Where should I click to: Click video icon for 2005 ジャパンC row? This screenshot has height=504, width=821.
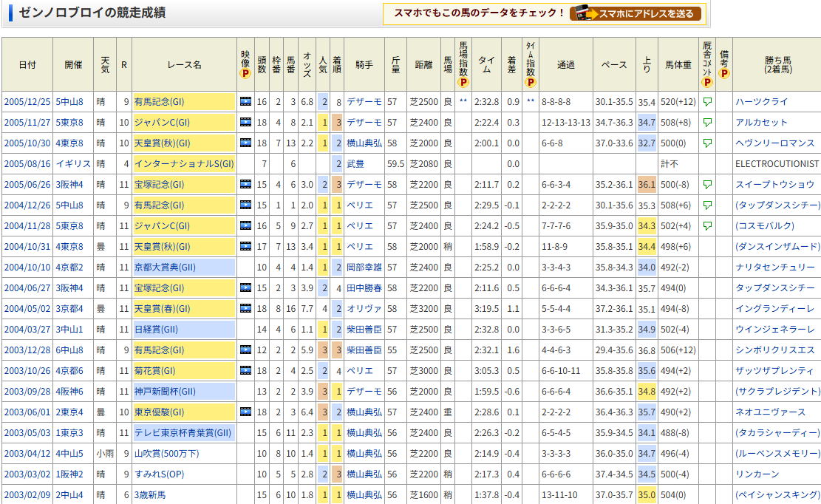point(245,123)
